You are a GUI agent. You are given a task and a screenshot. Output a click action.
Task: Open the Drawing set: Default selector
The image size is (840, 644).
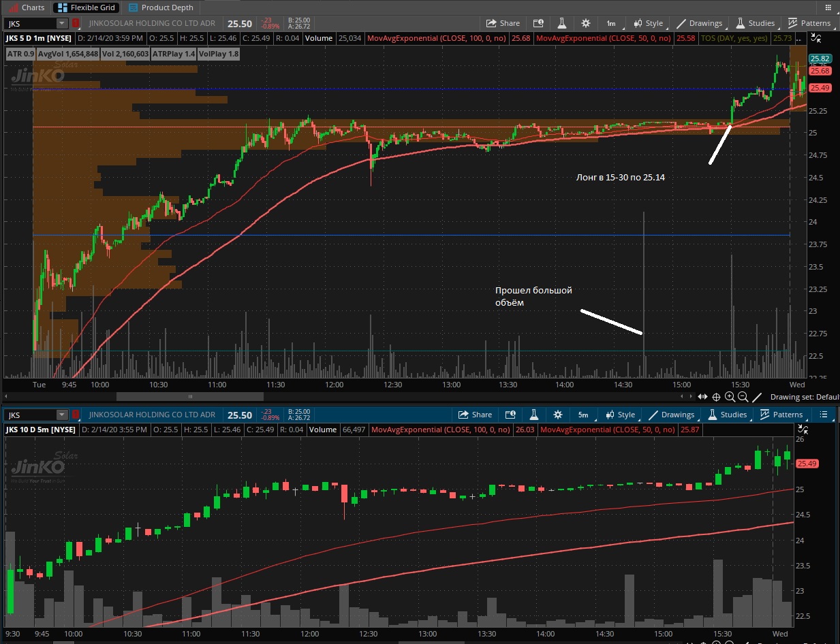[x=805, y=397]
